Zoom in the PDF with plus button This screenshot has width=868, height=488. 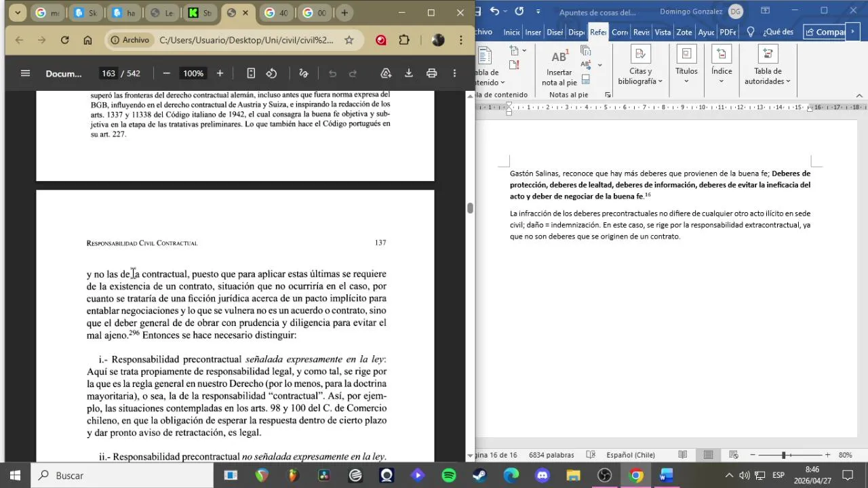coord(220,73)
